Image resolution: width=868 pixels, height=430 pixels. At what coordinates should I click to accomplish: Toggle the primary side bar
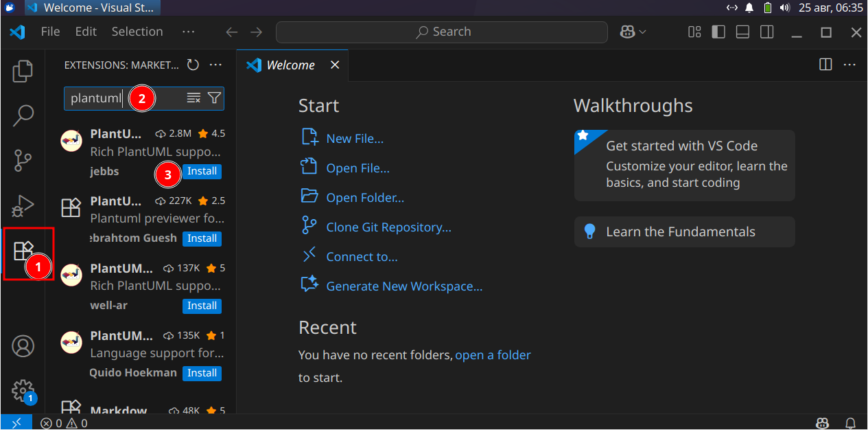point(718,32)
